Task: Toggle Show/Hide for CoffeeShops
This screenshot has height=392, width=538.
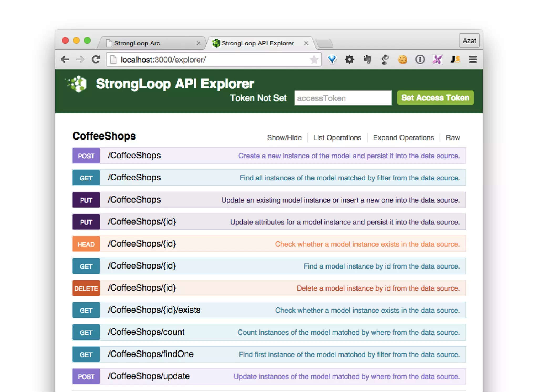Action: 284,138
